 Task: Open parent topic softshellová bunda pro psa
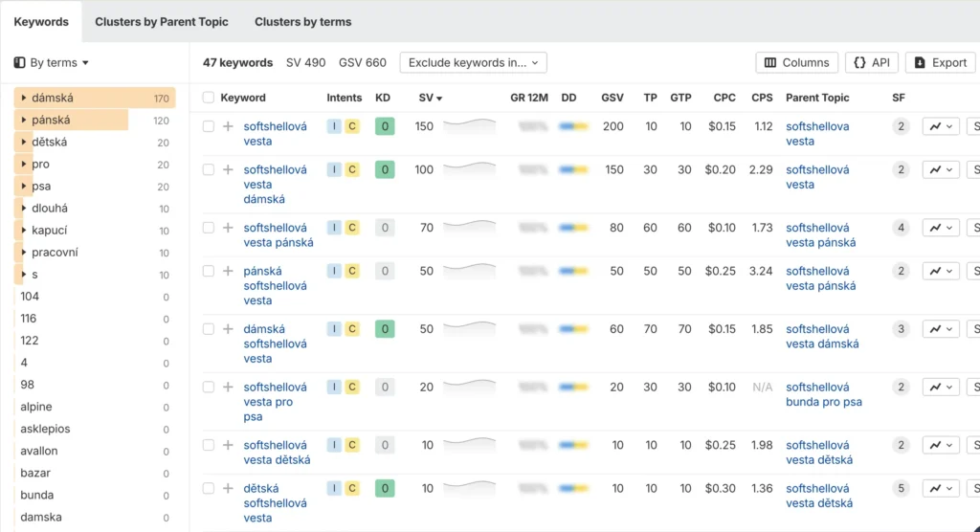(x=823, y=394)
